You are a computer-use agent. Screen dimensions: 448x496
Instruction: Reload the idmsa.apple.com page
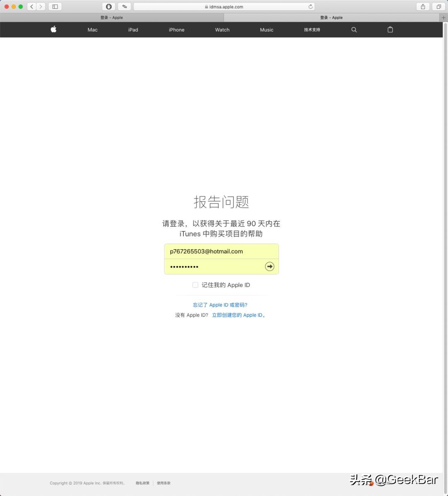[x=310, y=6]
